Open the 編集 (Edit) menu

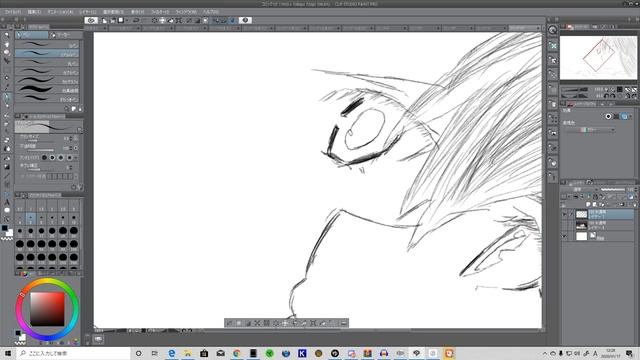(34, 12)
